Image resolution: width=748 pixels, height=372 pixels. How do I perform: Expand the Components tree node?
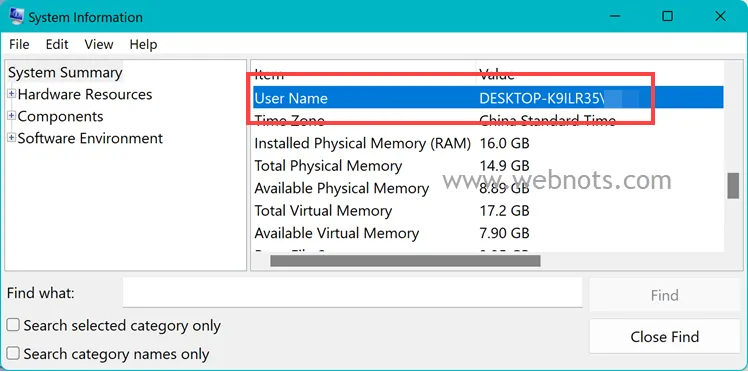coord(12,116)
